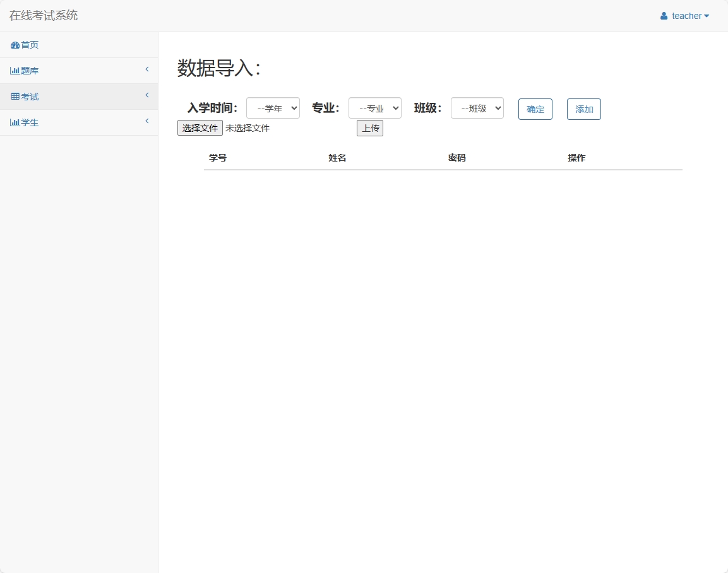Viewport: 728px width, 573px height.
Task: Select 首页 in the sidebar
Action: (30, 45)
